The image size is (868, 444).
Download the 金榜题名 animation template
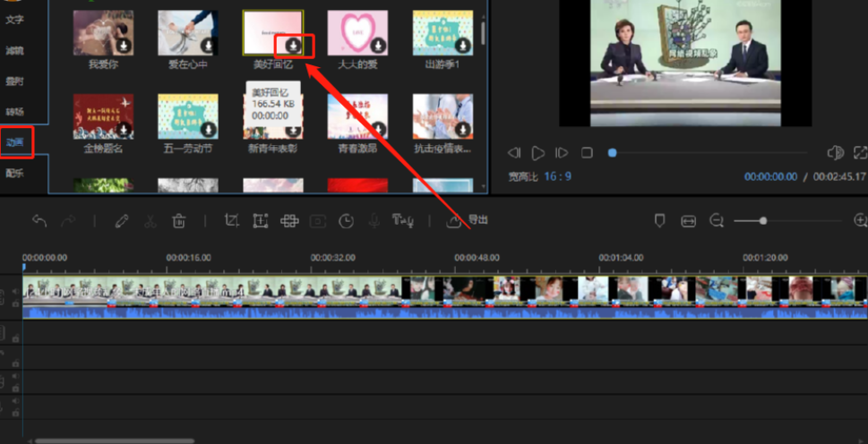(124, 130)
